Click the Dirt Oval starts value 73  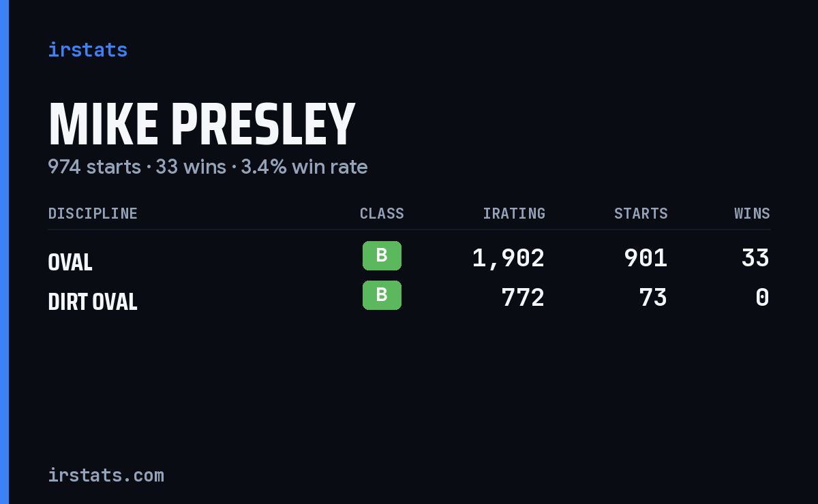tap(653, 298)
